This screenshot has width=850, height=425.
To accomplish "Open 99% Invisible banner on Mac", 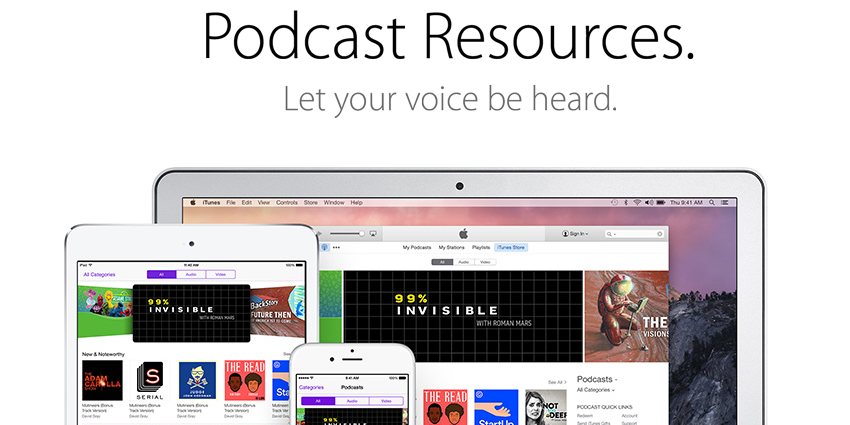I will tap(463, 317).
